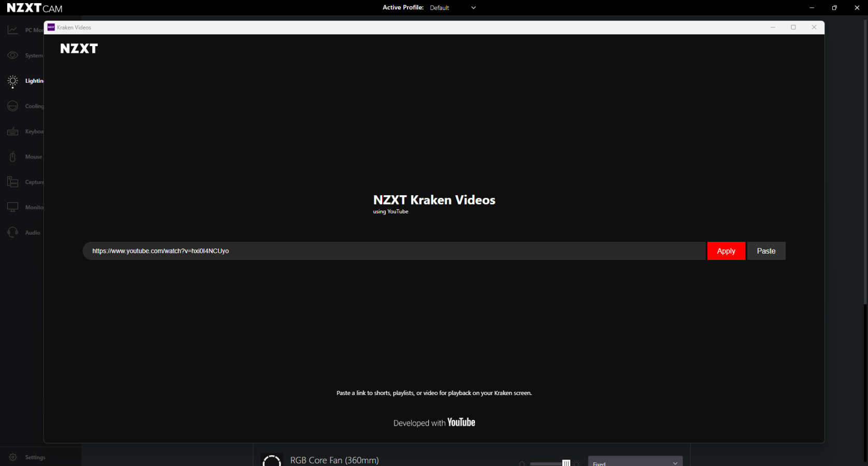Click the Lighting menu label

click(34, 81)
